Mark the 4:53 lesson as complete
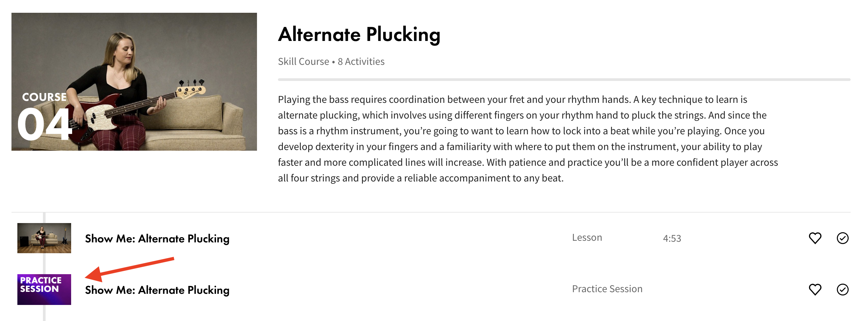Screen dimensions: 868x321 coord(842,238)
